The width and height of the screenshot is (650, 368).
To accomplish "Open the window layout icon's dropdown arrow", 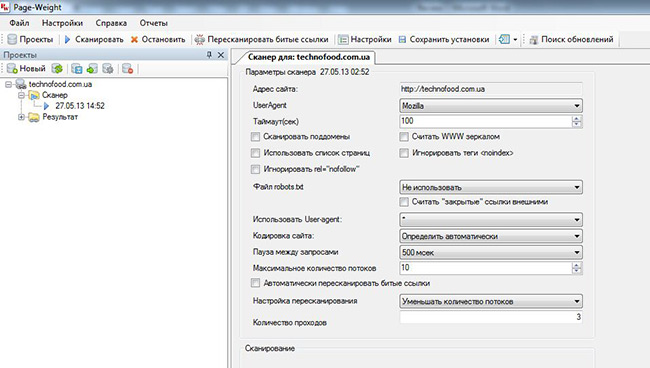I will [x=515, y=40].
